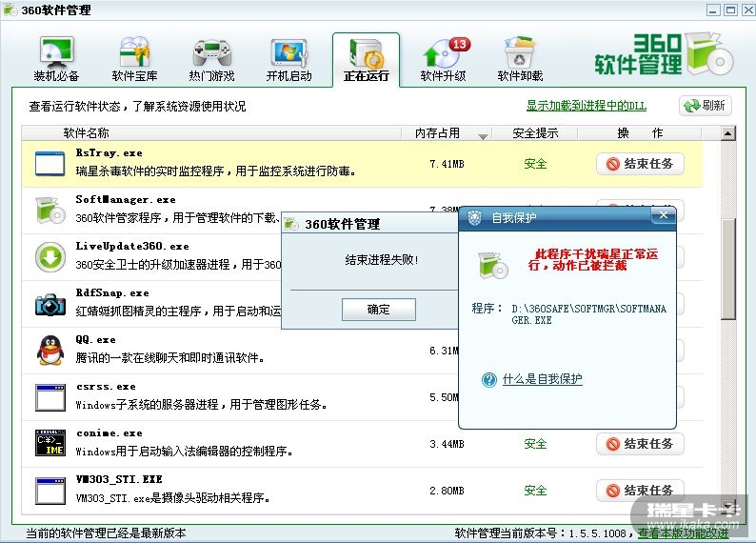Screen dimensions: 756x543
Task: End task for VM303_STI.EXE
Action: click(x=640, y=491)
